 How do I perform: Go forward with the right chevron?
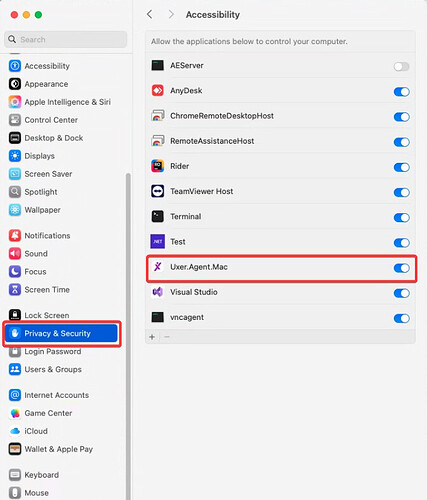point(171,14)
